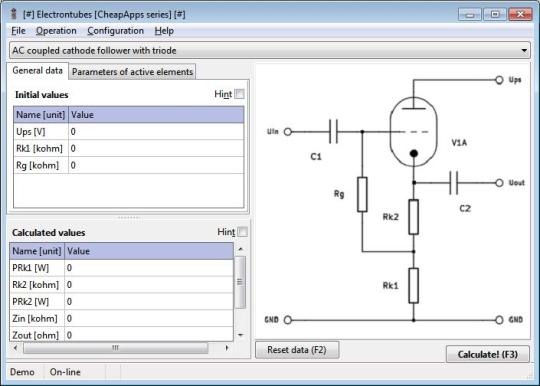Click the V1A triode tube symbol

[x=414, y=132]
